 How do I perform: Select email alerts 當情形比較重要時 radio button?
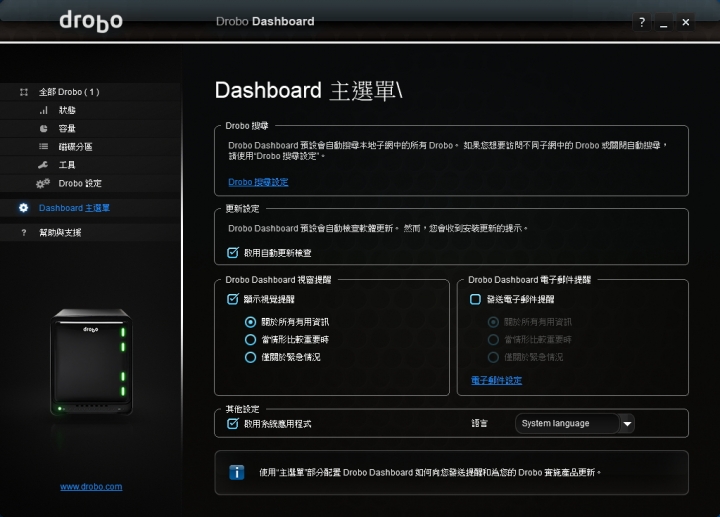493,340
